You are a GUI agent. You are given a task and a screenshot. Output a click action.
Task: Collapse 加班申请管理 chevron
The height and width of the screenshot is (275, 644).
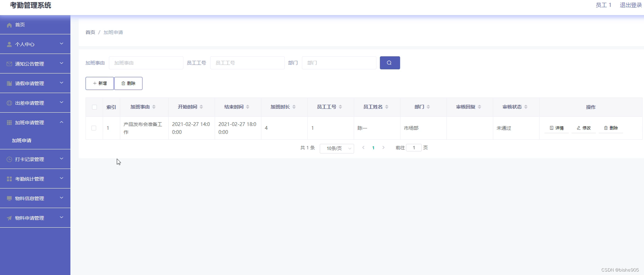pyautogui.click(x=62, y=122)
